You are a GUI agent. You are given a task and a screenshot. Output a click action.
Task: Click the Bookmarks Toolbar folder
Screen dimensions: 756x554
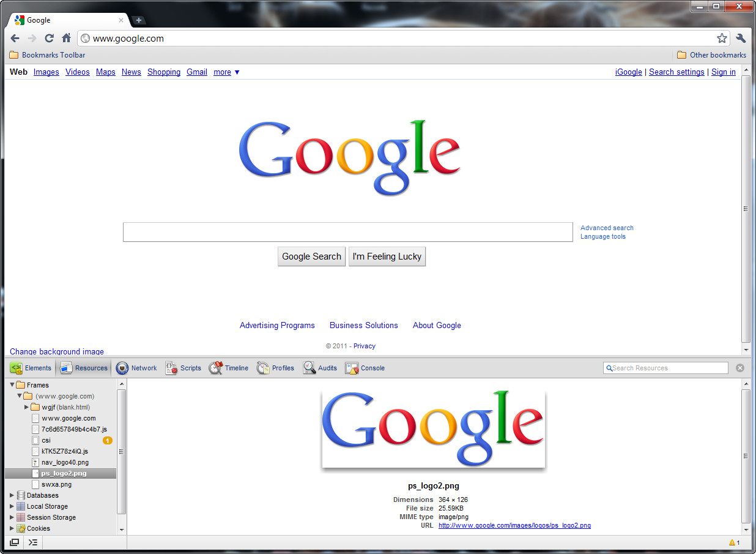[47, 55]
